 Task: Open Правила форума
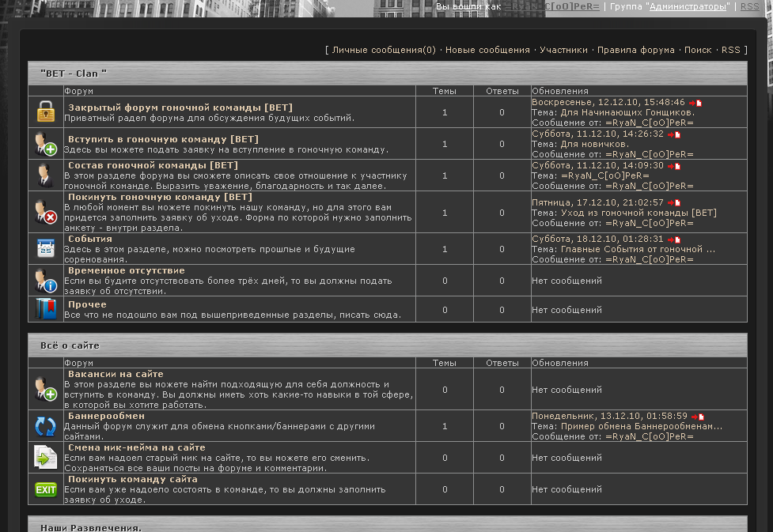click(636, 50)
